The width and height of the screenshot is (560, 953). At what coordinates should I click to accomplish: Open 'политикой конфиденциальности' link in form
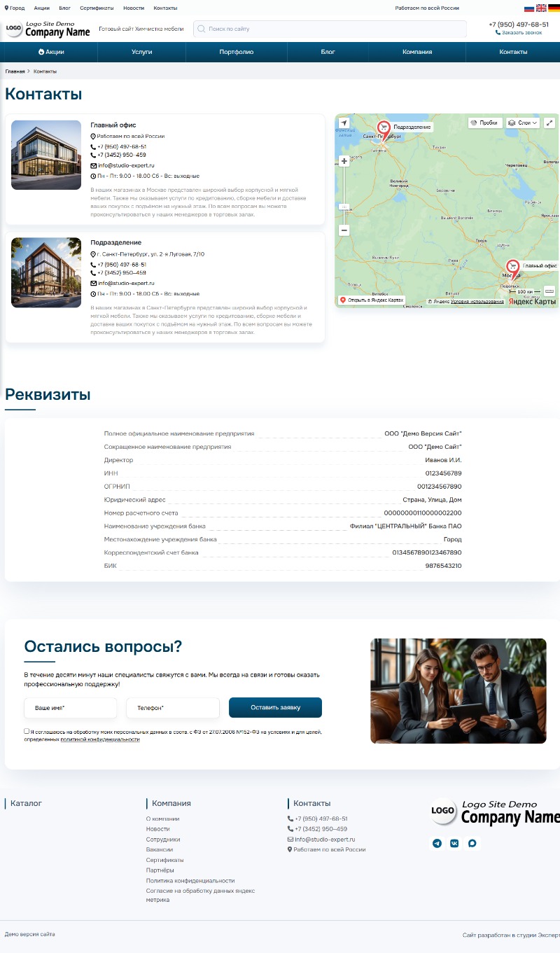tap(100, 739)
